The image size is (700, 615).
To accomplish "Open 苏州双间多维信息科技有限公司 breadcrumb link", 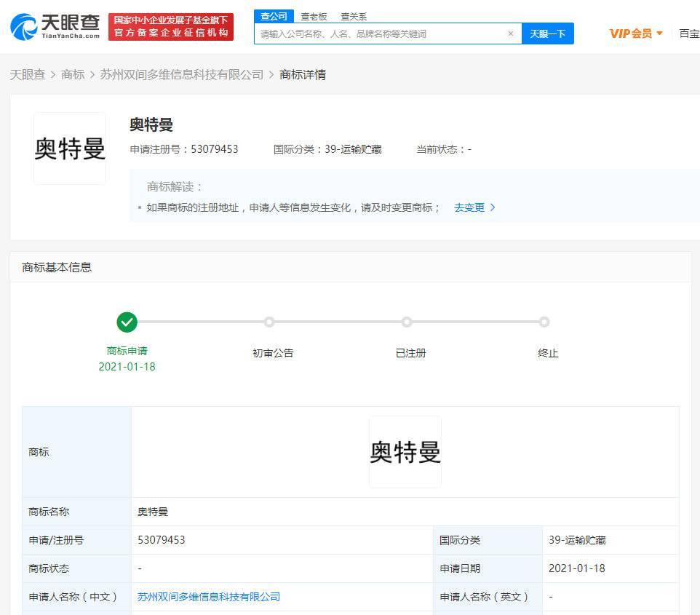I will point(182,74).
